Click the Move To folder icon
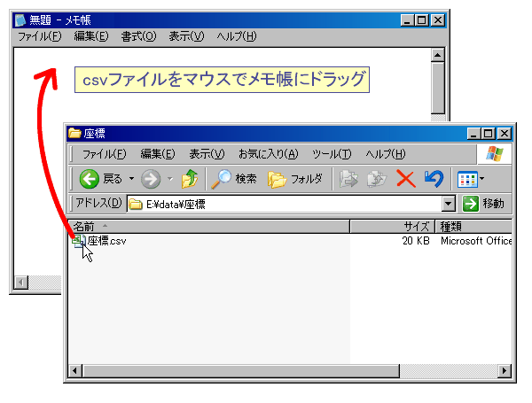The image size is (532, 403). coord(348,179)
